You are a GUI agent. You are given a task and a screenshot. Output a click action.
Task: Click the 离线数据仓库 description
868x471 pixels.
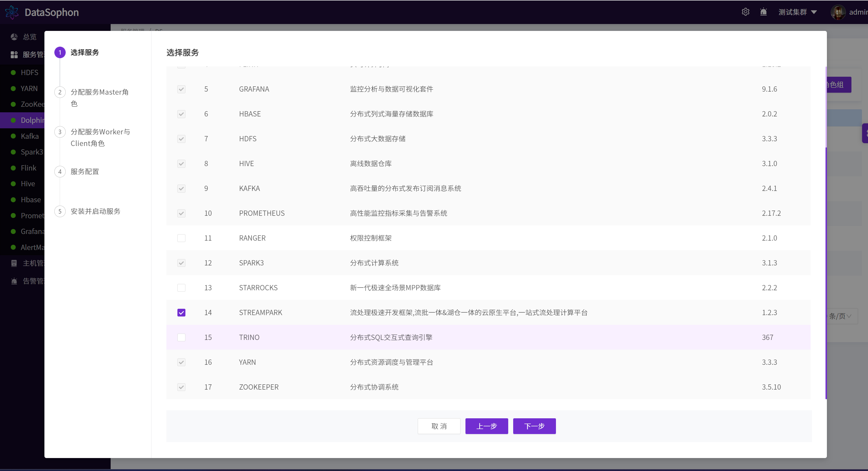coord(371,163)
